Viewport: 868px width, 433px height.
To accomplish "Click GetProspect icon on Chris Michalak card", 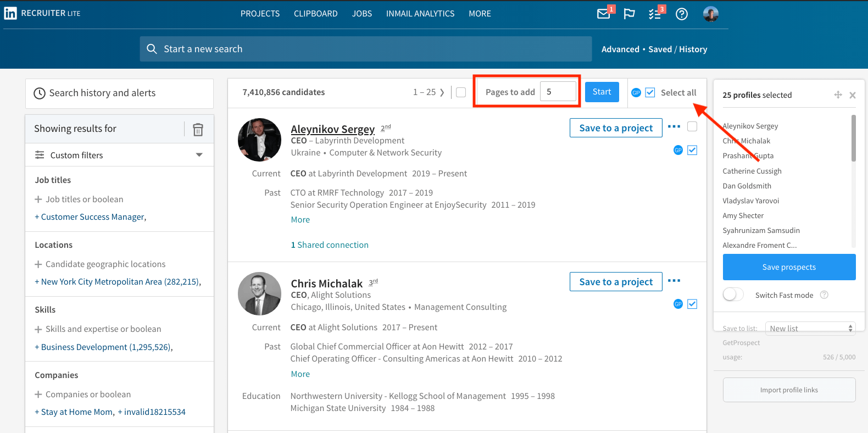I will coord(678,304).
